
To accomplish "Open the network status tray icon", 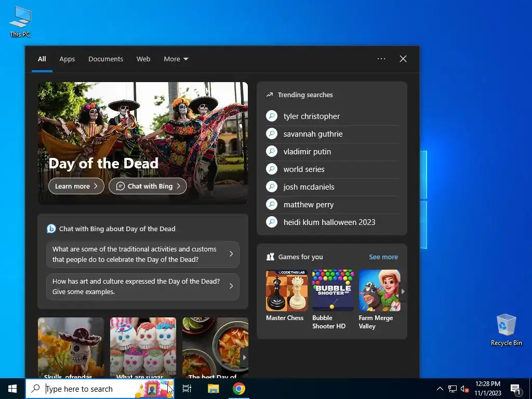I will tap(453, 389).
